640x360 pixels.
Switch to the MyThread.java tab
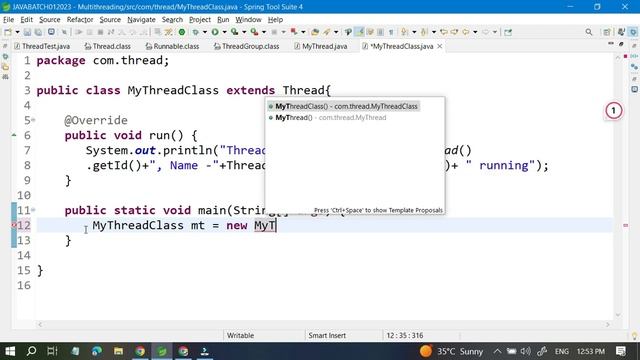pyautogui.click(x=321, y=46)
